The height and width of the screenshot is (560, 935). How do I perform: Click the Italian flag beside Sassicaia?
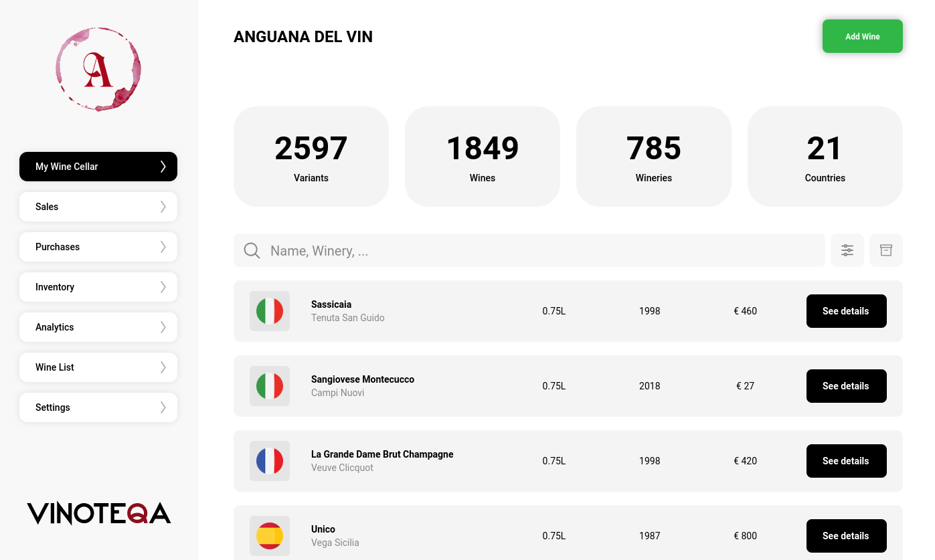[x=270, y=311]
